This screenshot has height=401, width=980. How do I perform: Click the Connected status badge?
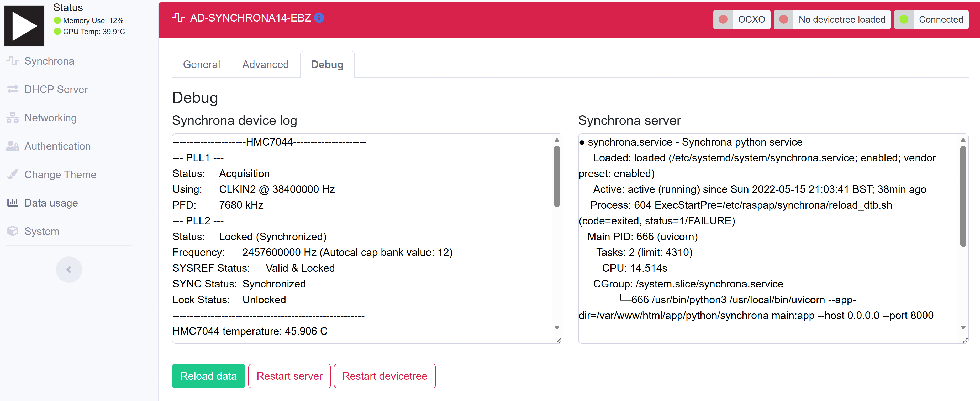pos(931,19)
